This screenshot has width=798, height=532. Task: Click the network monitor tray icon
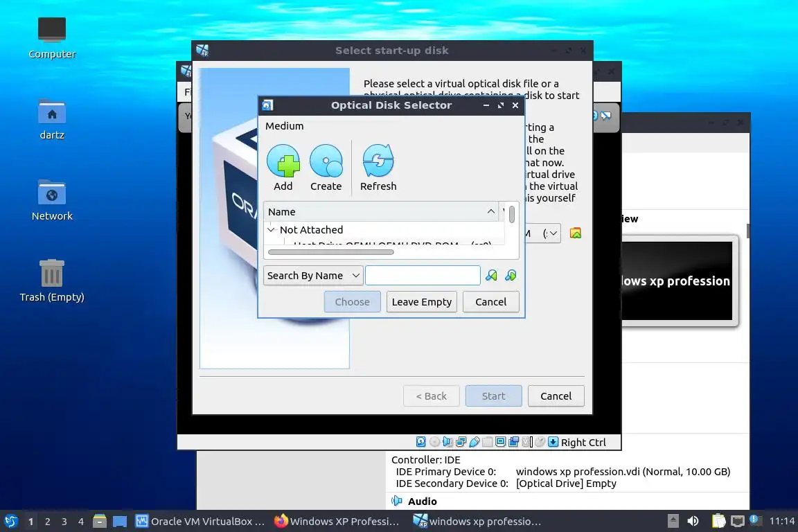tap(738, 521)
